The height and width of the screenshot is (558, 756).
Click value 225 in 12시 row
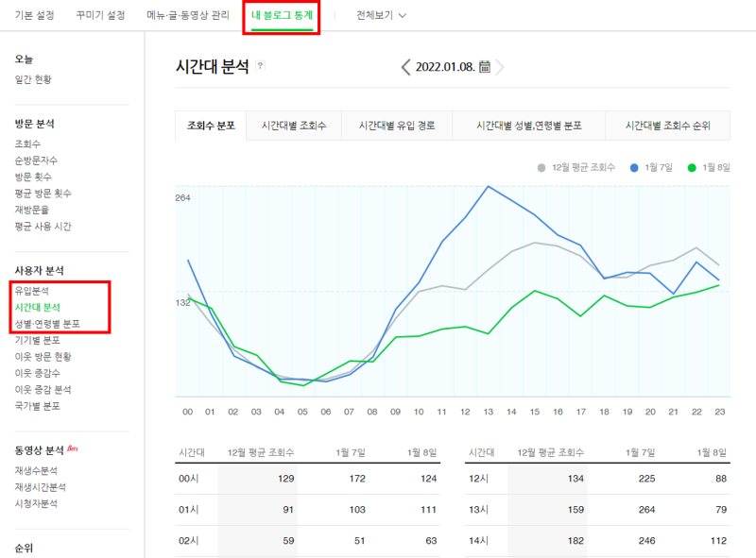[x=646, y=479]
